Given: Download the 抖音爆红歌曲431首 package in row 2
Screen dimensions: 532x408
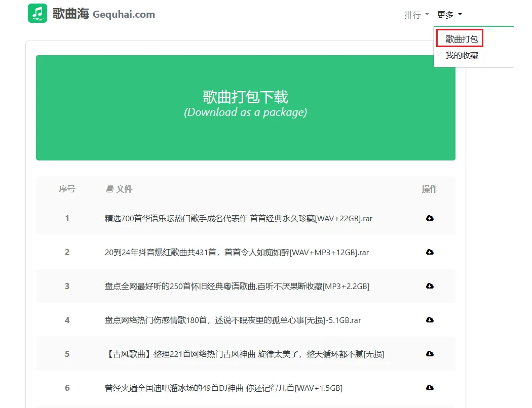Looking at the screenshot, I should pyautogui.click(x=430, y=252).
